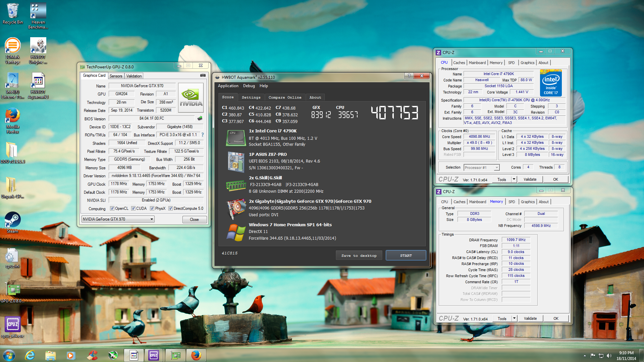
Task: Open the Debug menu in Aquamark
Action: tap(249, 86)
